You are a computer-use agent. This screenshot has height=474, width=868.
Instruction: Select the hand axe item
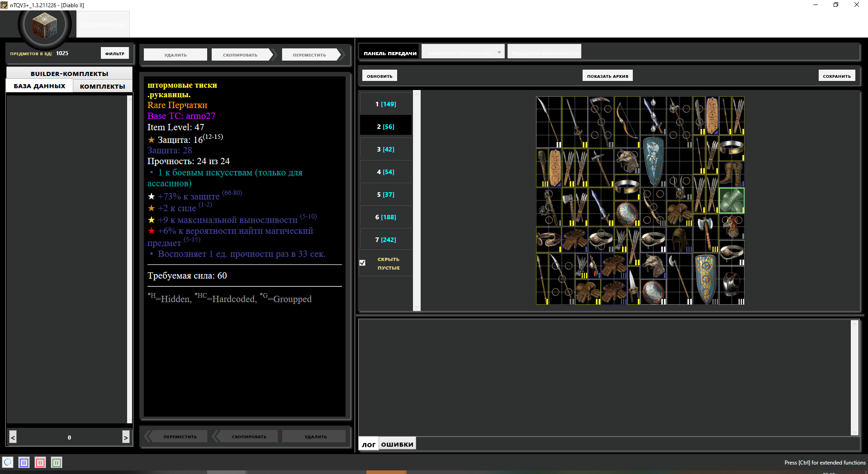(x=568, y=207)
